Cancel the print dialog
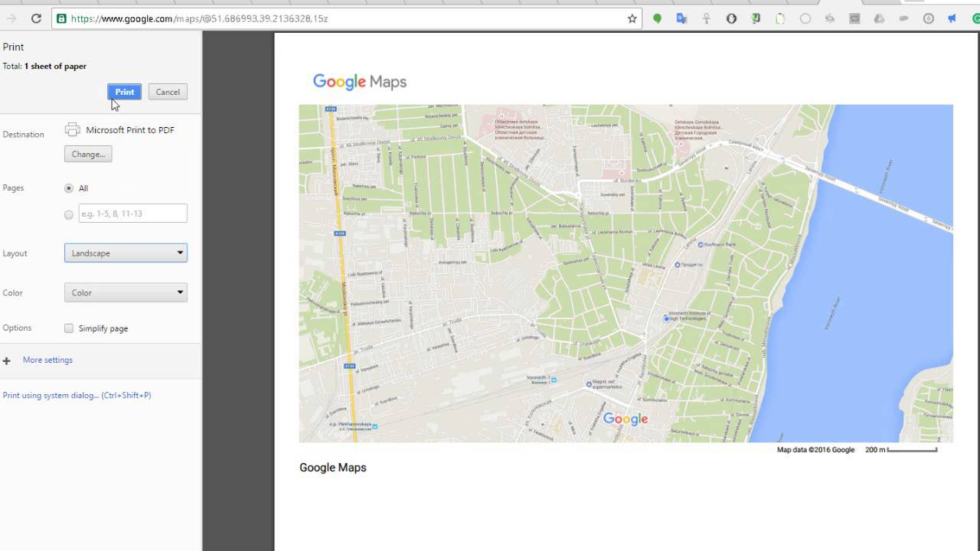This screenshot has height=551, width=980. click(x=168, y=92)
